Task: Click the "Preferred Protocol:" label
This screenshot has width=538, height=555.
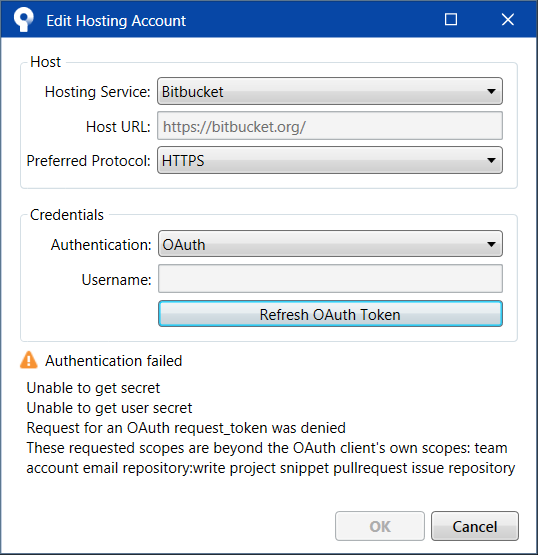Action: (x=88, y=161)
